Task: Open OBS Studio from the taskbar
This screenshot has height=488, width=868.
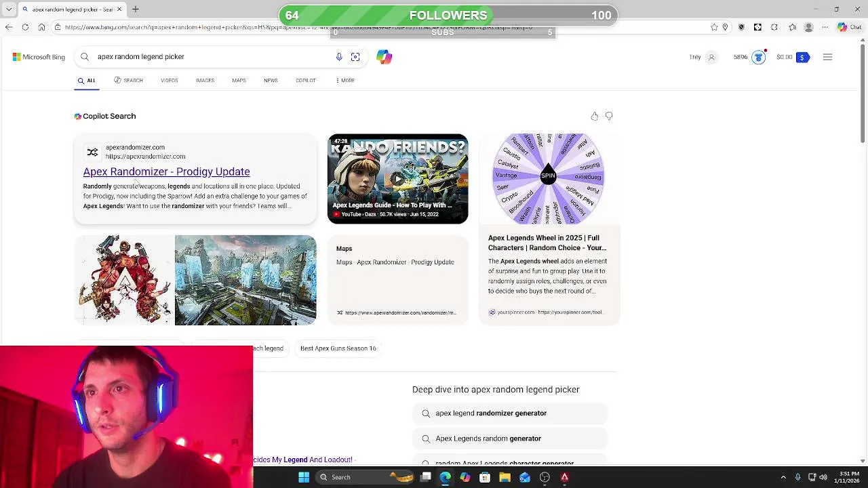Action: point(545,477)
